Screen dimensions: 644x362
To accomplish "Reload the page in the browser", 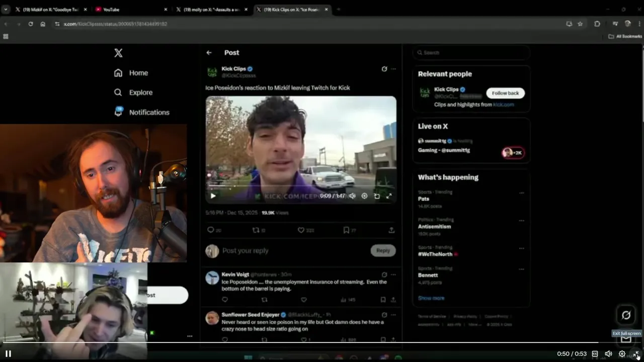I will point(30,24).
